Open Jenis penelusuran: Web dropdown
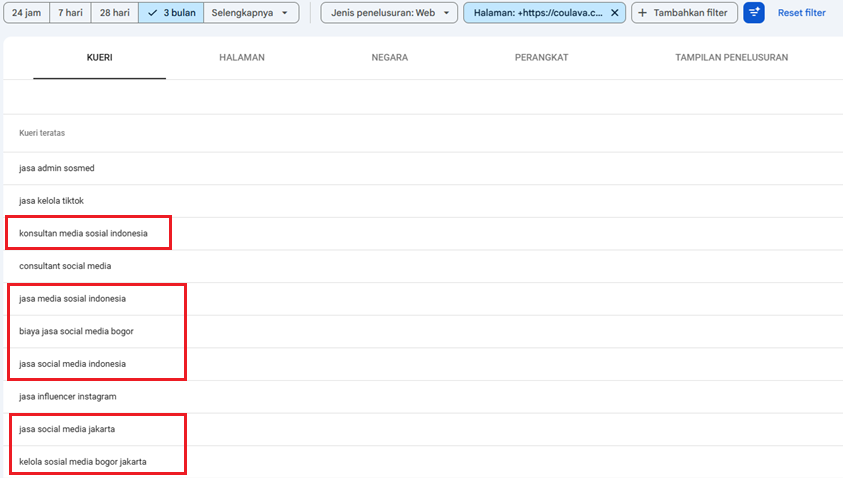This screenshot has width=843, height=478. click(x=389, y=12)
